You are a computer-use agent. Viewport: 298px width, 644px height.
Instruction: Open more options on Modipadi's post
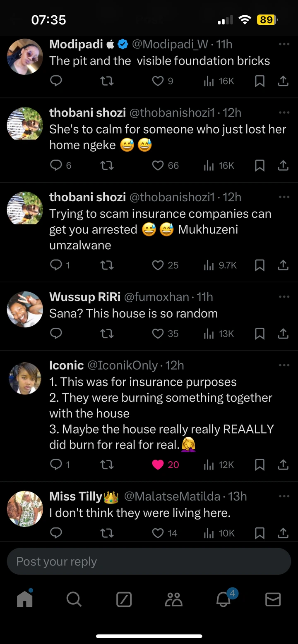(x=284, y=44)
